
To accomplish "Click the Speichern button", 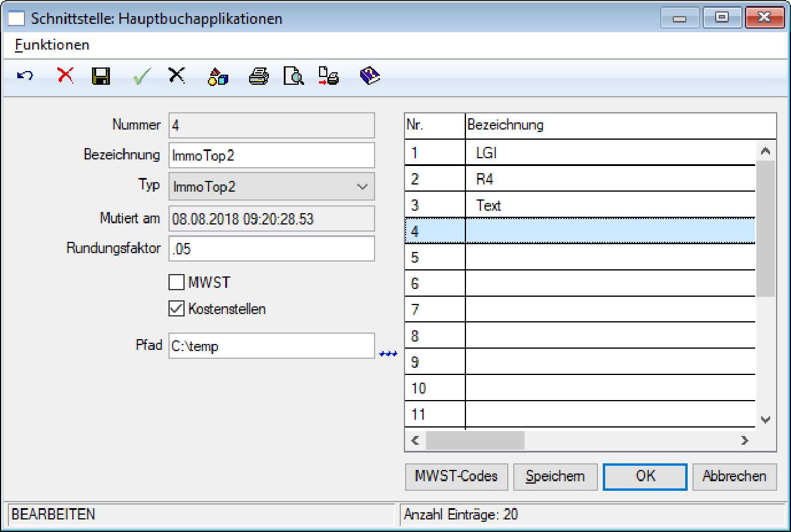I will pos(555,476).
